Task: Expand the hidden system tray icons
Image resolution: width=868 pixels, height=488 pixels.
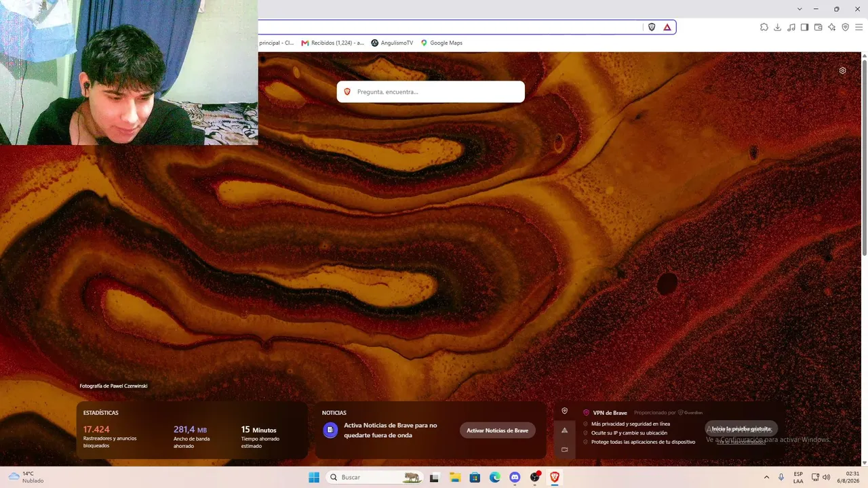Action: (766, 477)
